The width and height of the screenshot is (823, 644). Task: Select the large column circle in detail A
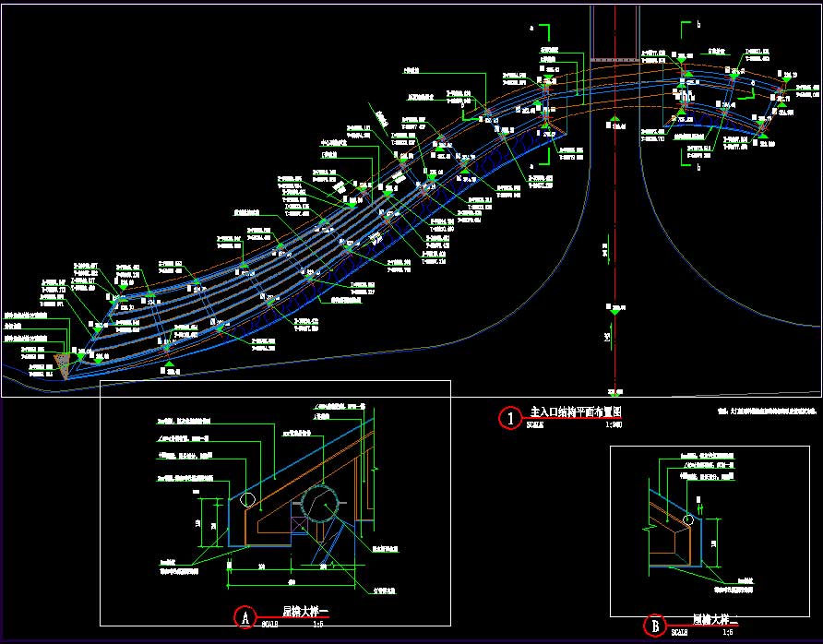pos(320,505)
